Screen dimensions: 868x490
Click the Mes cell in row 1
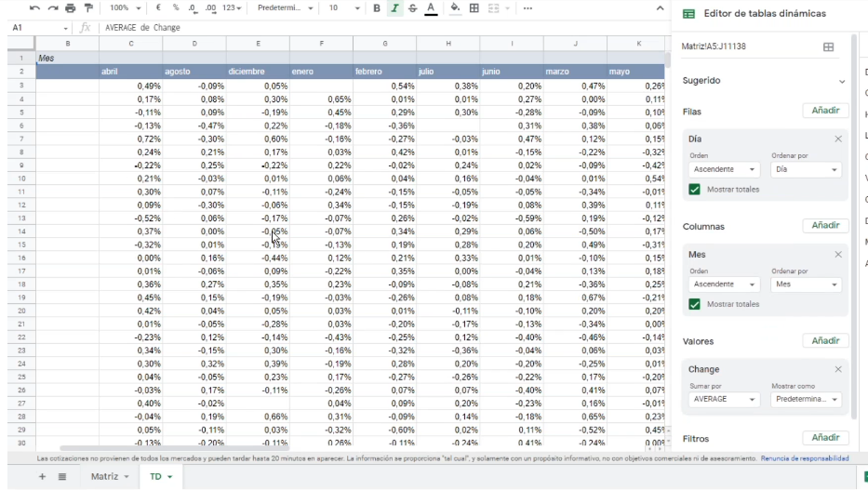(x=68, y=58)
